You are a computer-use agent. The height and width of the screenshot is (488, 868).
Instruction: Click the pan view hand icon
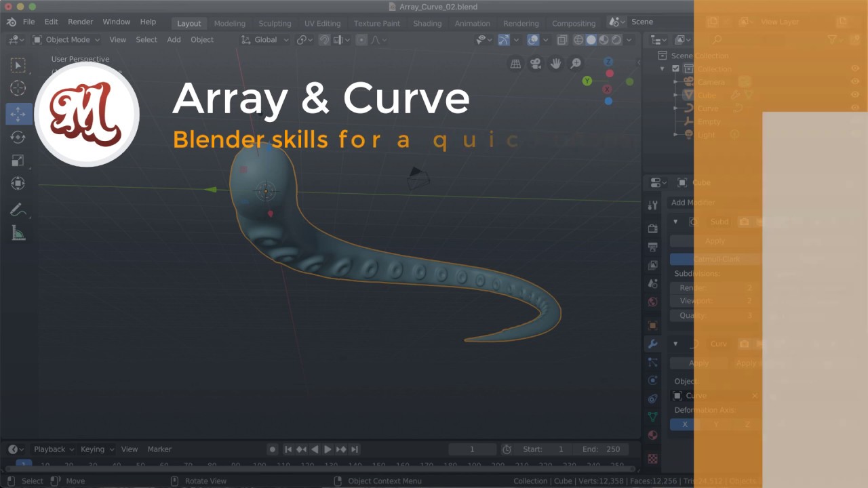tap(555, 64)
